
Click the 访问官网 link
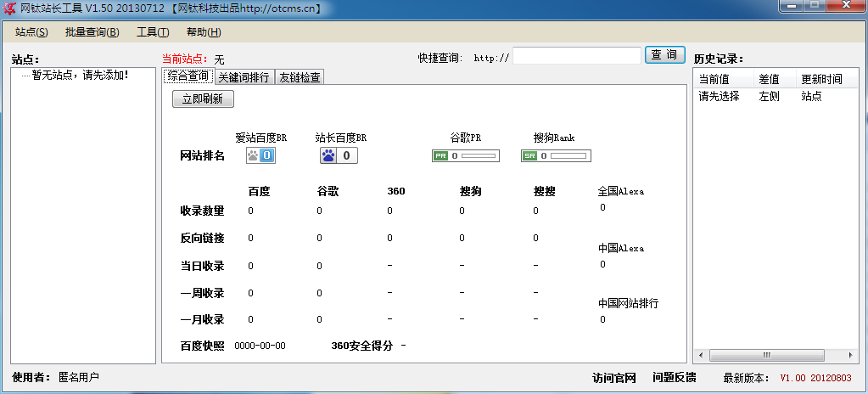(614, 378)
